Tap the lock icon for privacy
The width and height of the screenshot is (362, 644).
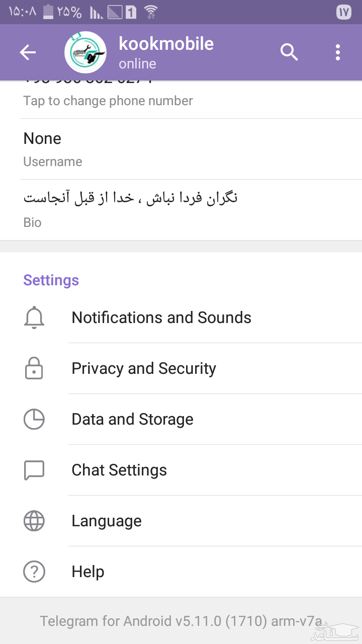(34, 369)
